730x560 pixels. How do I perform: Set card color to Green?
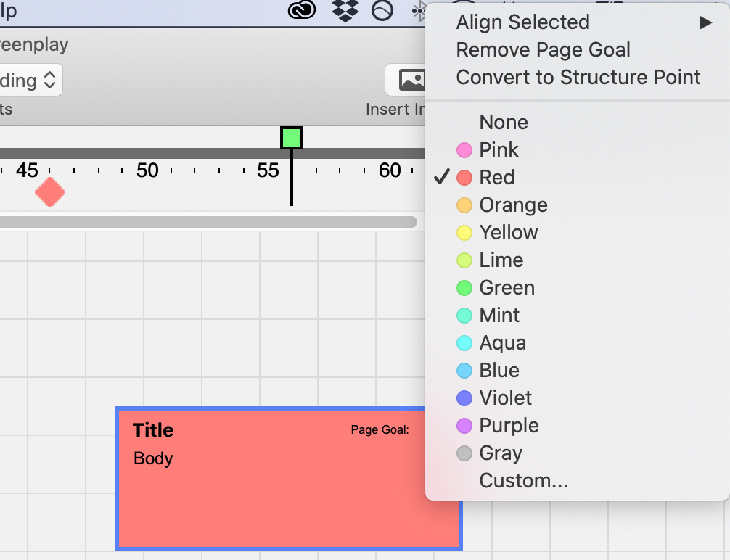507,288
